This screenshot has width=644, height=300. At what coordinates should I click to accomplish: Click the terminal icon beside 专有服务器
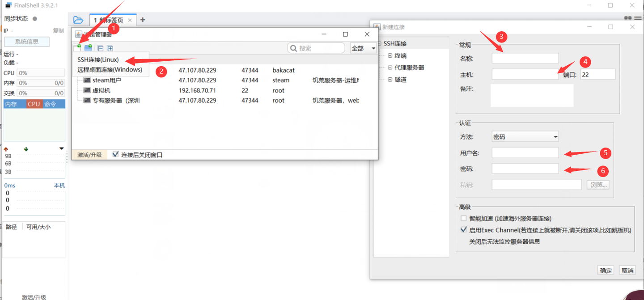pos(87,101)
